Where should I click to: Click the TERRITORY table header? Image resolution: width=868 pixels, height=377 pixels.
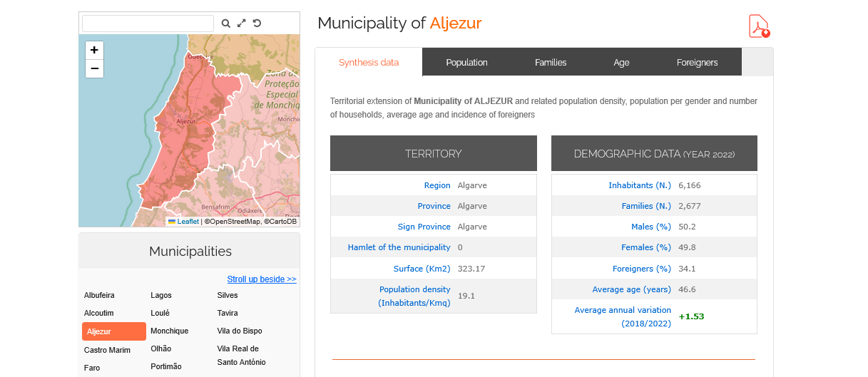tap(434, 153)
